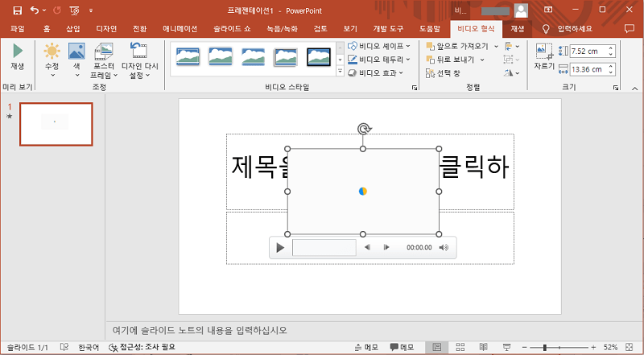Click the Save icon in quick access toolbar

coord(17,10)
